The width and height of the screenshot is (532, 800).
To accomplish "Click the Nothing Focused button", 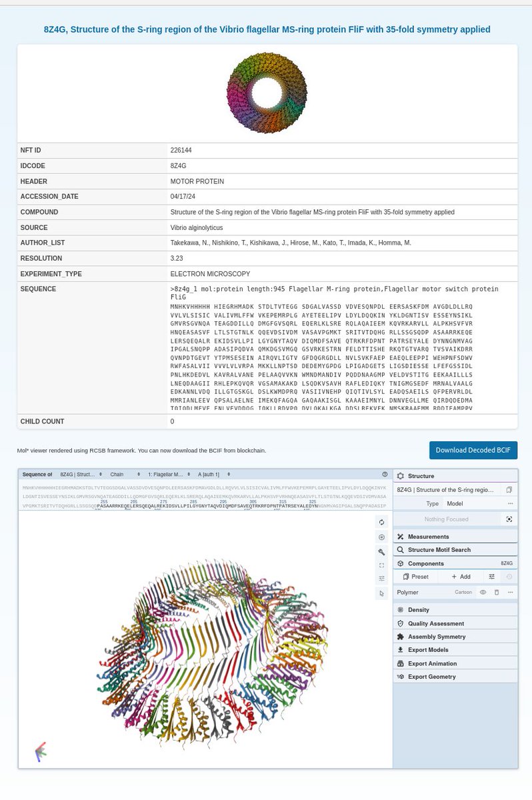I will click(x=447, y=519).
